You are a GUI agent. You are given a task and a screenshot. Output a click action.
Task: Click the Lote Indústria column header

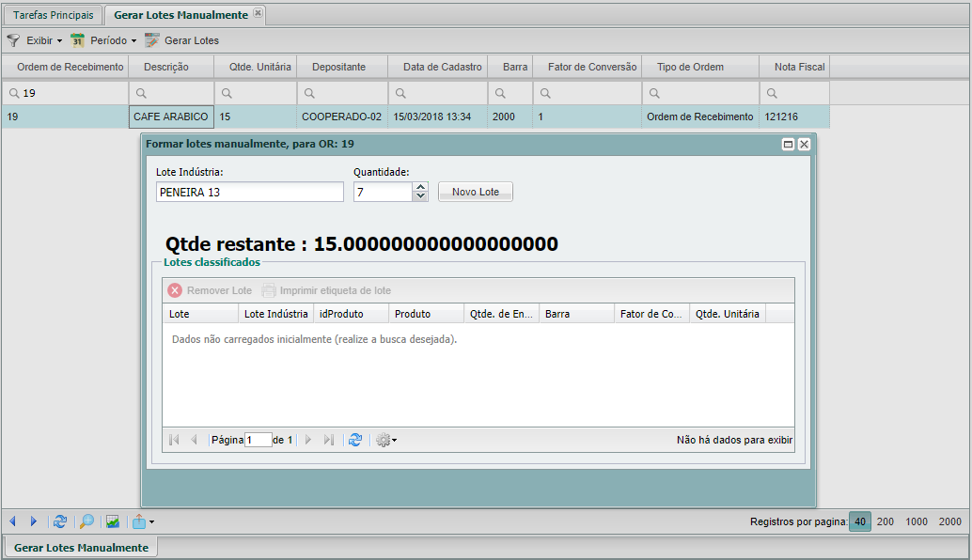[x=275, y=314]
